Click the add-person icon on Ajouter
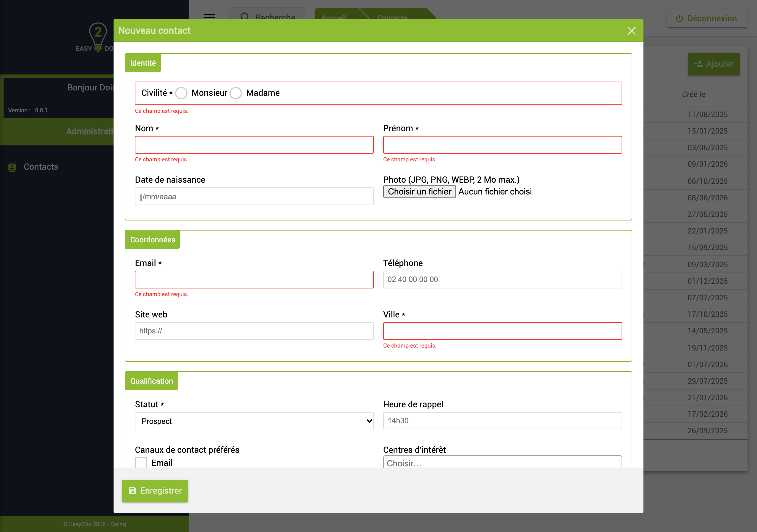 (x=698, y=64)
